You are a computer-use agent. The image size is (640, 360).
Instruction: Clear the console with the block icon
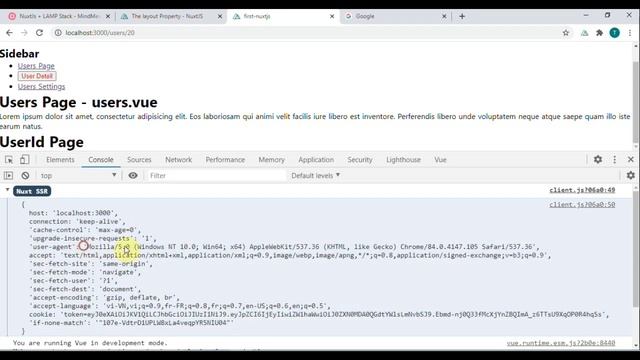[x=25, y=176]
